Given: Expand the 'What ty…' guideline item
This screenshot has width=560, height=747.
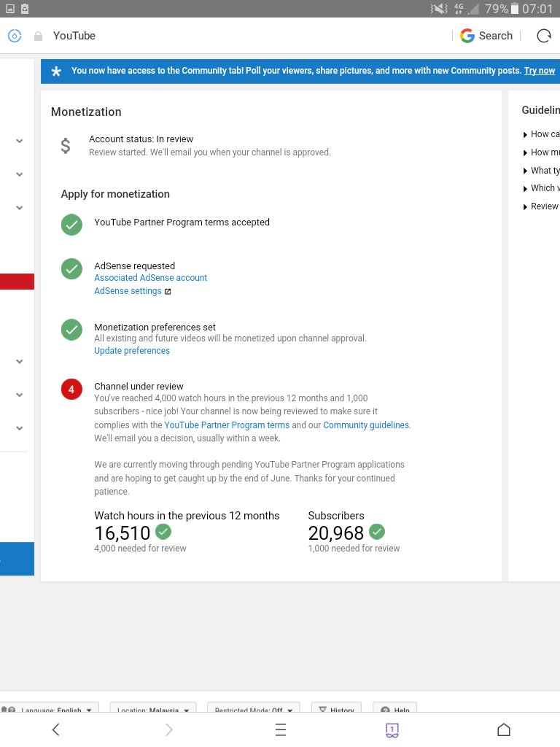Looking at the screenshot, I should tap(541, 171).
